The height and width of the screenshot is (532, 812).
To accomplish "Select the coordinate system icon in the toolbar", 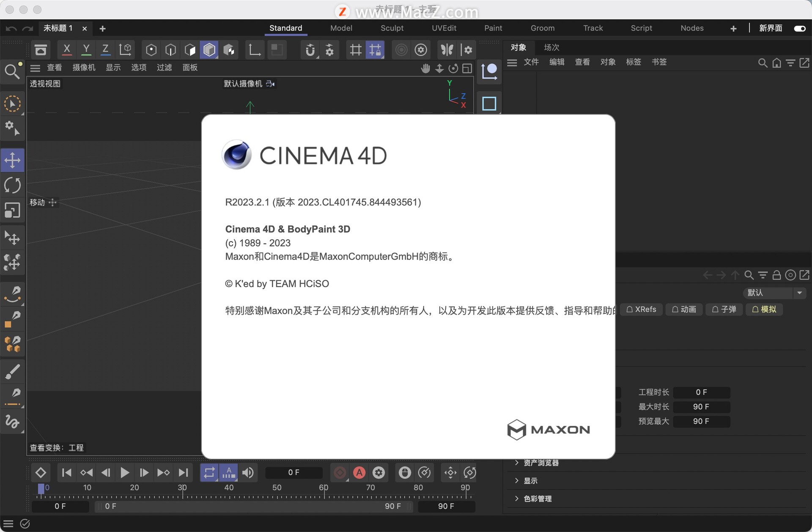I will 254,49.
